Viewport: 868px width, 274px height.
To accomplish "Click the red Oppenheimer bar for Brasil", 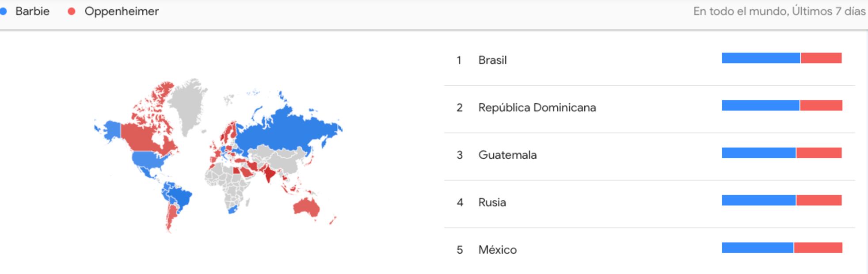I will [x=821, y=58].
